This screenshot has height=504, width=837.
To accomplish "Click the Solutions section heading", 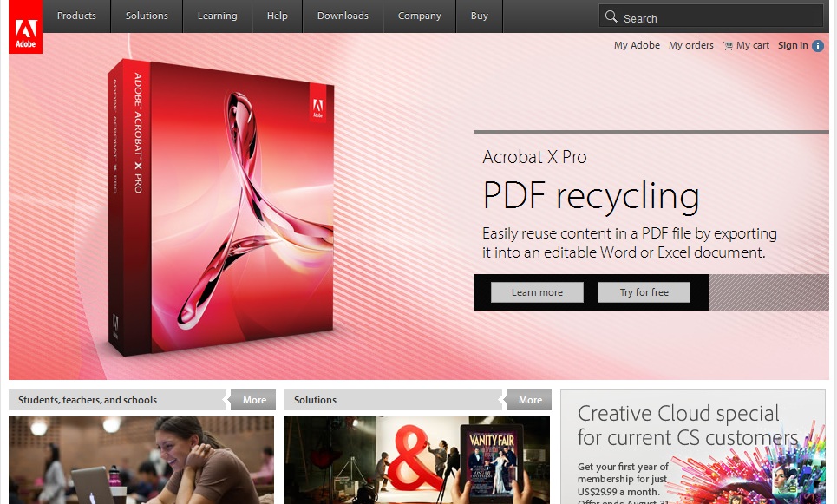I will (x=315, y=400).
